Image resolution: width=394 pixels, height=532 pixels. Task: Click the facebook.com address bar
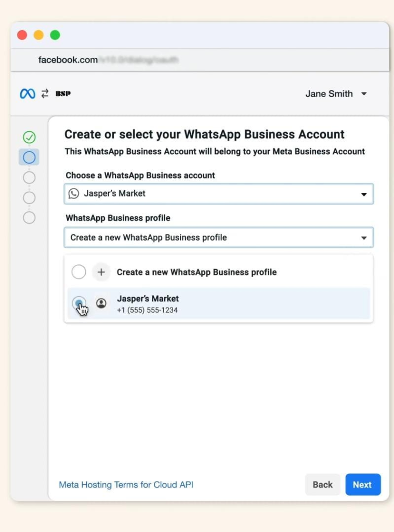tap(200, 60)
